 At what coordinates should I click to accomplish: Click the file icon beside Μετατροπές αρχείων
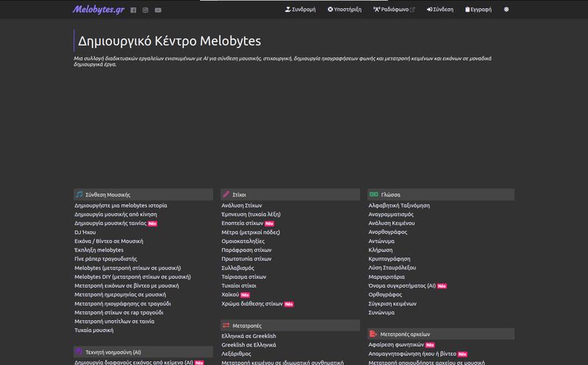coord(373,333)
